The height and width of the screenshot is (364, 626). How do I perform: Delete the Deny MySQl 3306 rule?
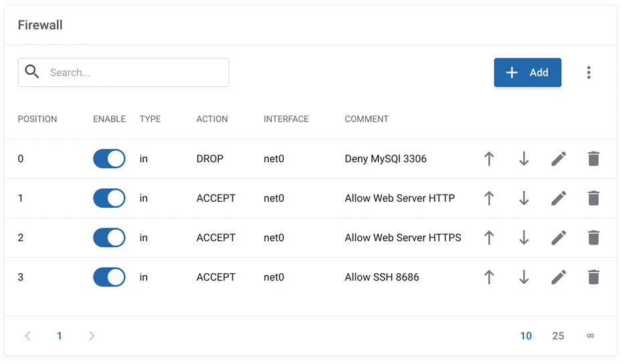593,159
